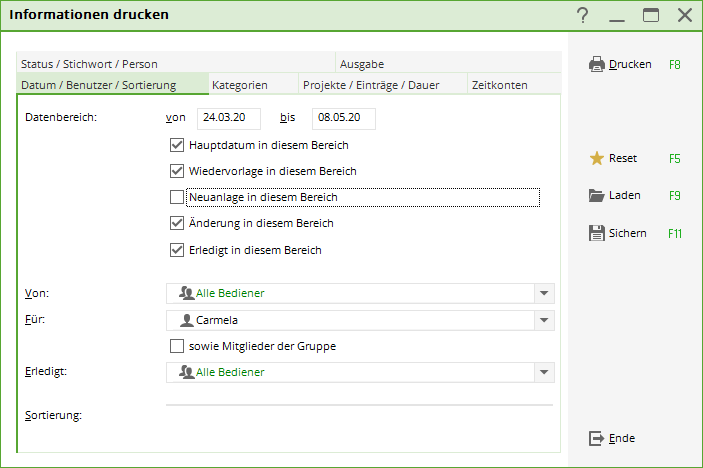The height and width of the screenshot is (468, 703).
Task: Expand the Von dropdown arrow
Action: pyautogui.click(x=544, y=293)
